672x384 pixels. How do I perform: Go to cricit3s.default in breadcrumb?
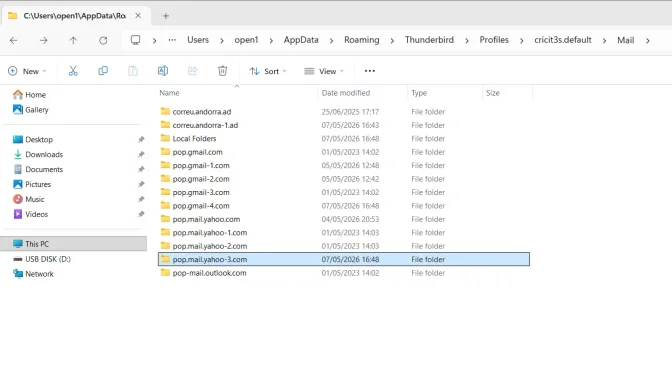click(x=563, y=40)
